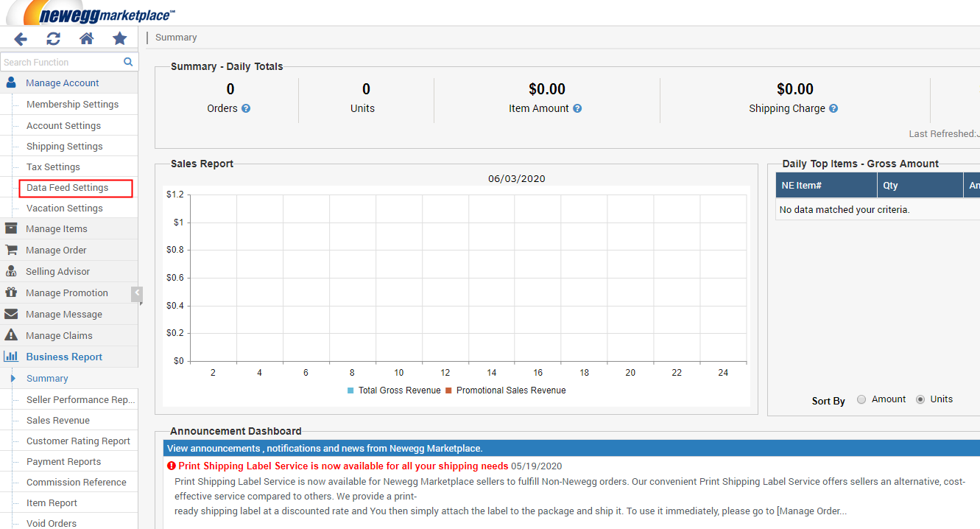Click the blue 'View announcements' banner
980x529 pixels.
click(x=571, y=448)
